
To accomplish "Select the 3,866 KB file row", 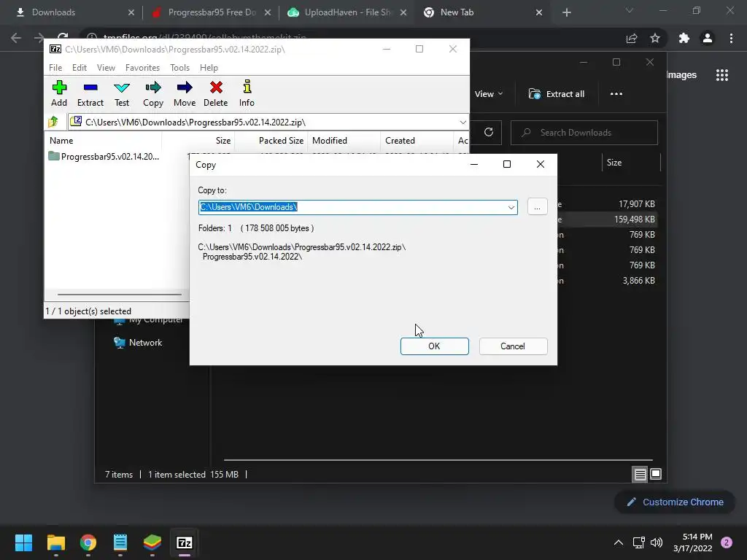I will click(606, 281).
